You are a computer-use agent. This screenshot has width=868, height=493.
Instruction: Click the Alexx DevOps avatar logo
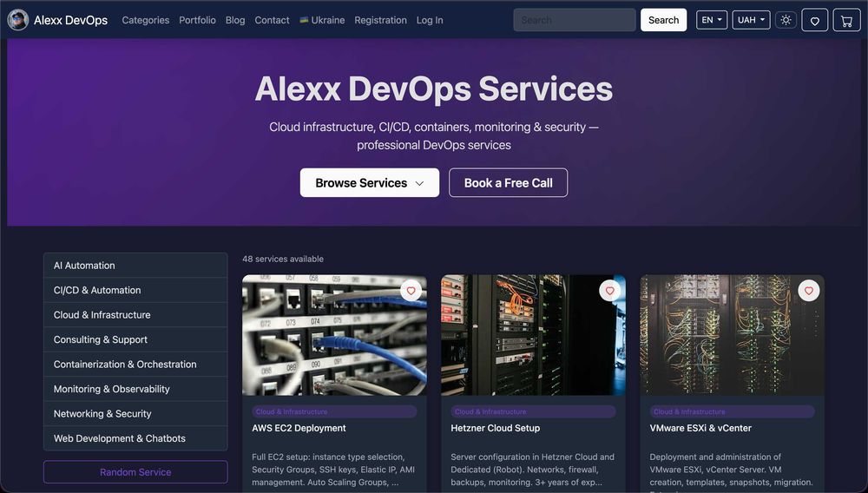coord(17,20)
